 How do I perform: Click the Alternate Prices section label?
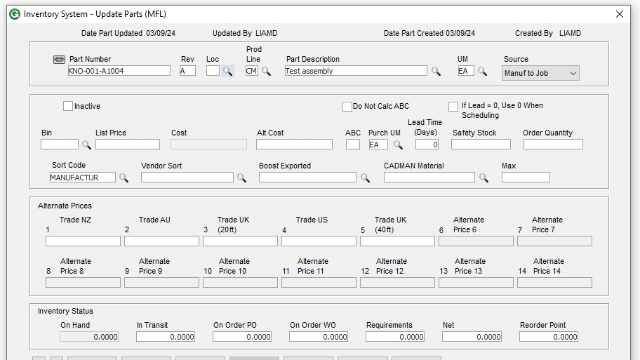(x=65, y=206)
